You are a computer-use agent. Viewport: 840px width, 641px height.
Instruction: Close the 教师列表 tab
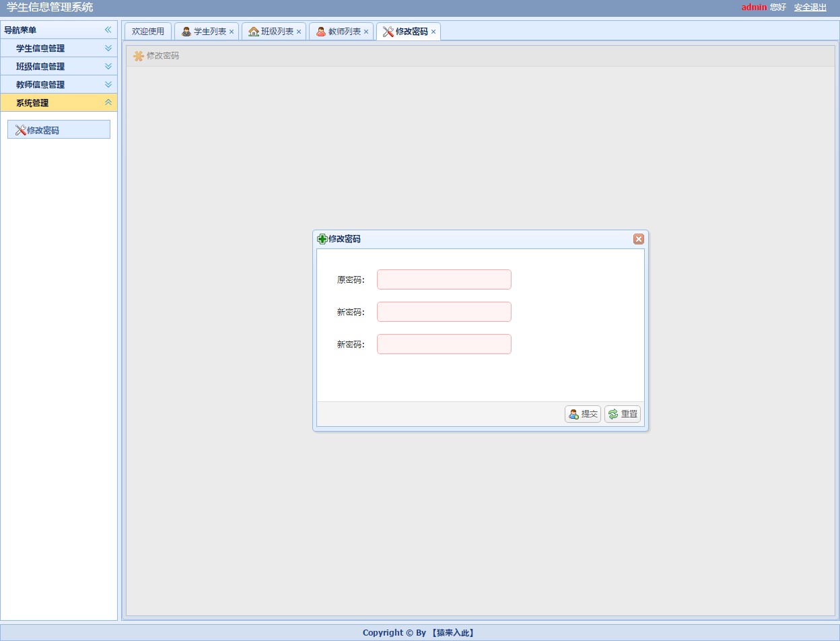(x=366, y=32)
